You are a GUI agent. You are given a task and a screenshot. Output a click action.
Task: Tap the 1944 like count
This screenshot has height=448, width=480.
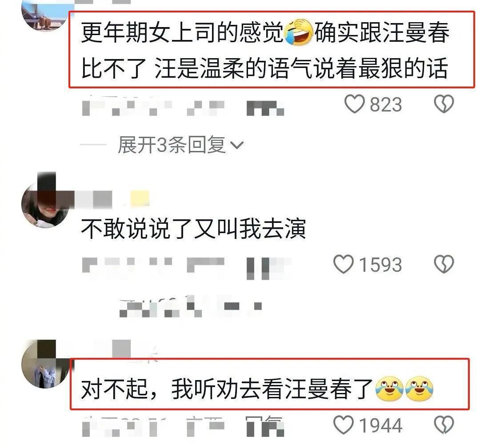pos(380,425)
